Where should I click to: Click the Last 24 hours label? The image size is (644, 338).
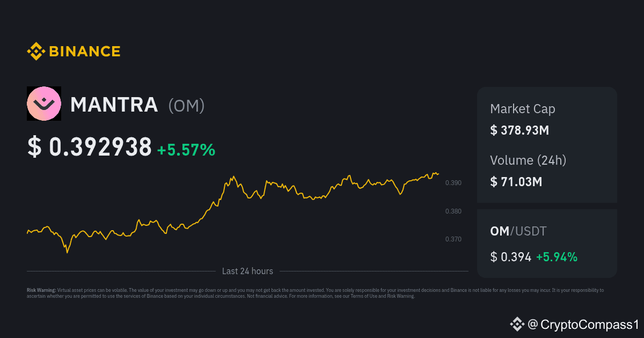[247, 271]
